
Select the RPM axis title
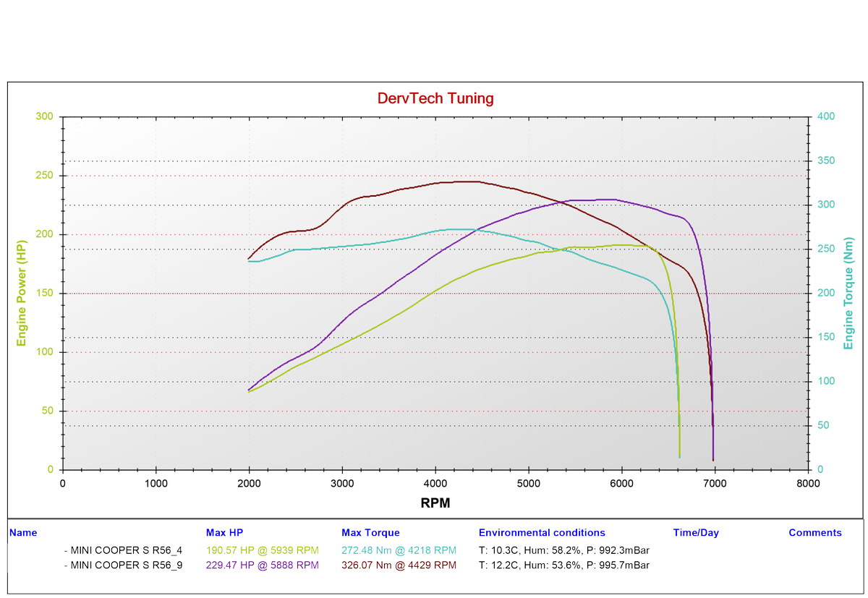coord(435,503)
